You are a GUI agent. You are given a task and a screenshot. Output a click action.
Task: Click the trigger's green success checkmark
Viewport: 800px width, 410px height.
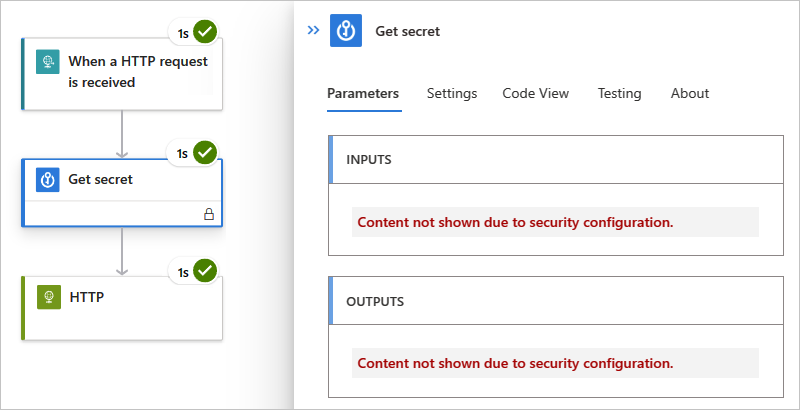205,33
